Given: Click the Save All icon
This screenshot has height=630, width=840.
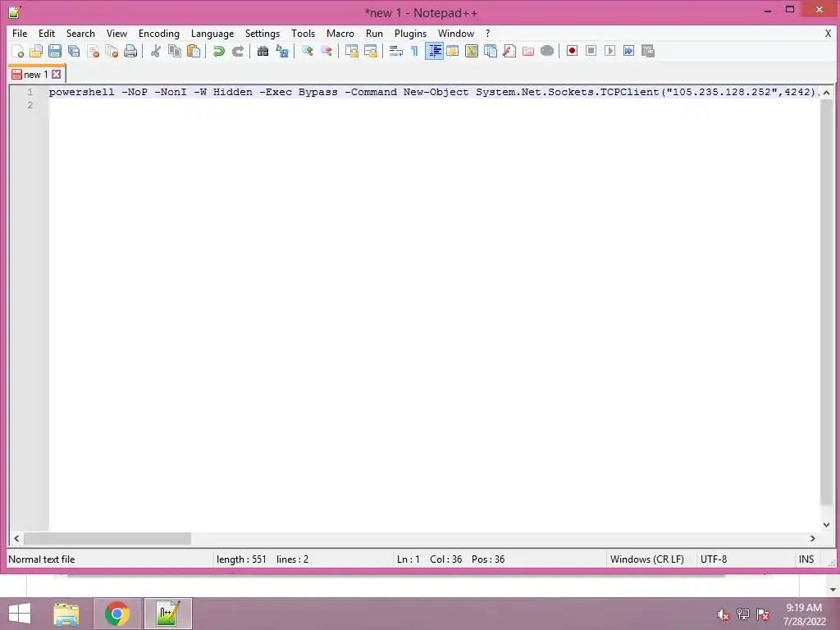Looking at the screenshot, I should coord(74,51).
